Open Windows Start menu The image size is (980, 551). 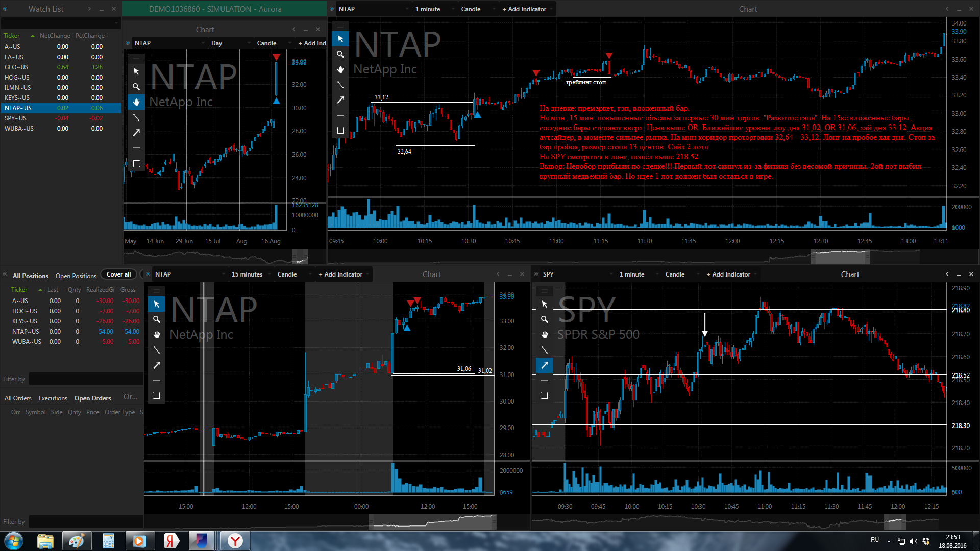coord(14,541)
